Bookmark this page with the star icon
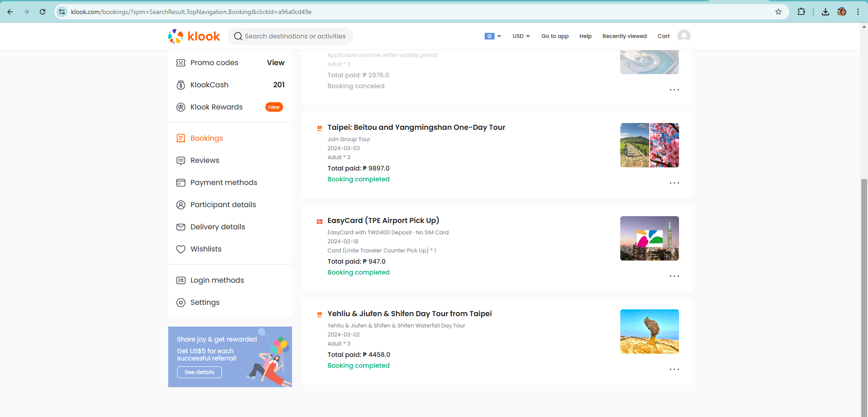The width and height of the screenshot is (868, 417). [778, 12]
